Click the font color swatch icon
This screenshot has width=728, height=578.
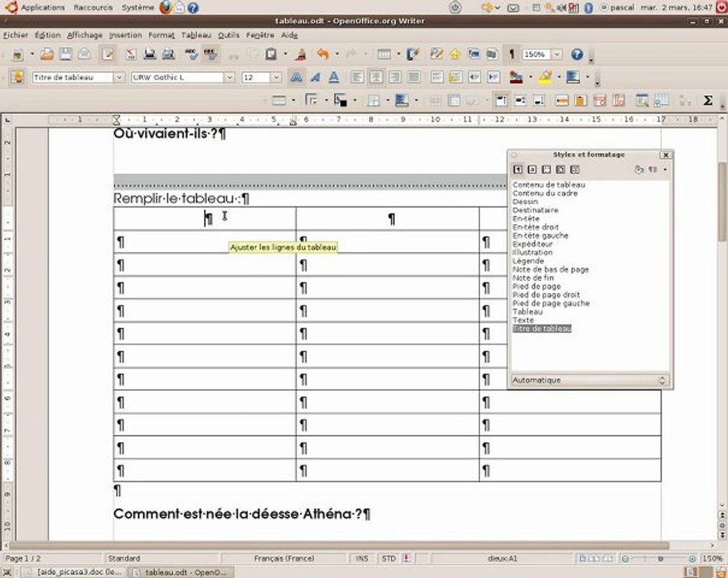[517, 77]
